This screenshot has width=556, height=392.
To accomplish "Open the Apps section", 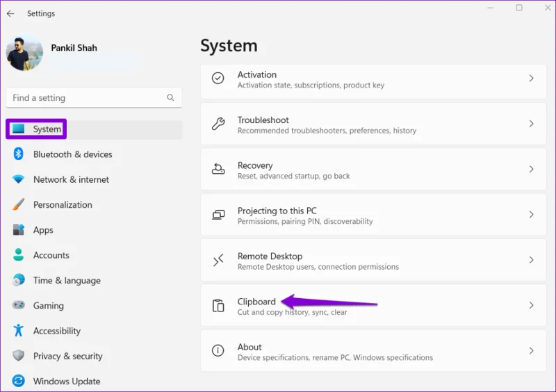I will pos(94,230).
